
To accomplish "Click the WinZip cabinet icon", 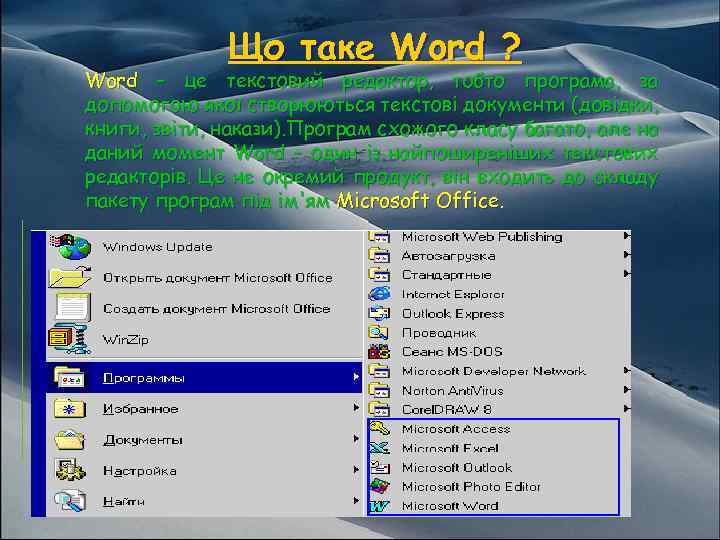I will coord(68,339).
